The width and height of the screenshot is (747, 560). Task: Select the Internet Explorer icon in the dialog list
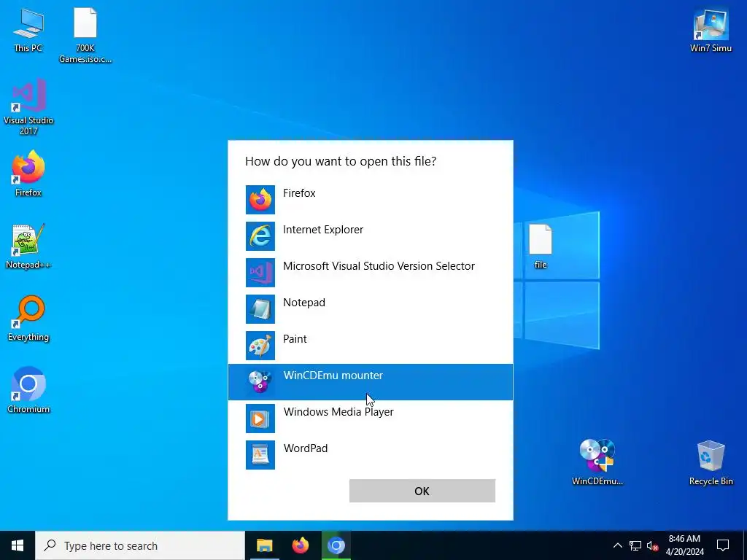pyautogui.click(x=260, y=236)
